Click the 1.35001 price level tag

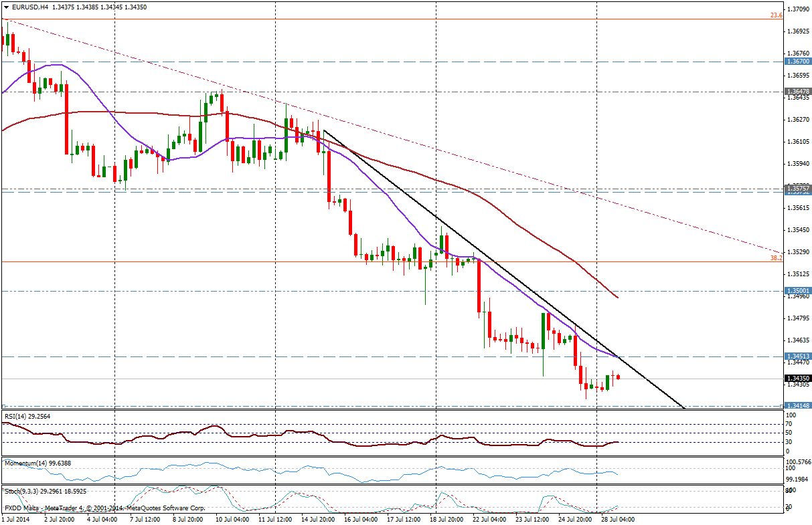tap(799, 291)
